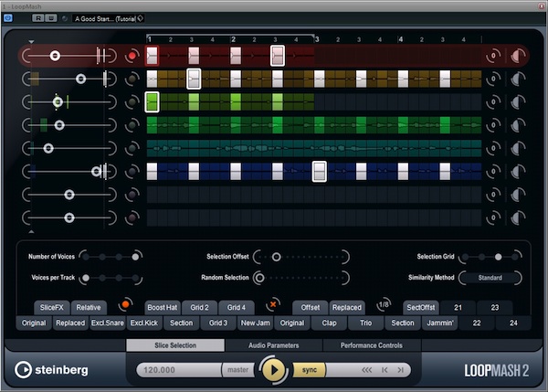This screenshot has width=548, height=392.
Task: Open the preset name field 'A Good Start'
Action: click(x=105, y=18)
